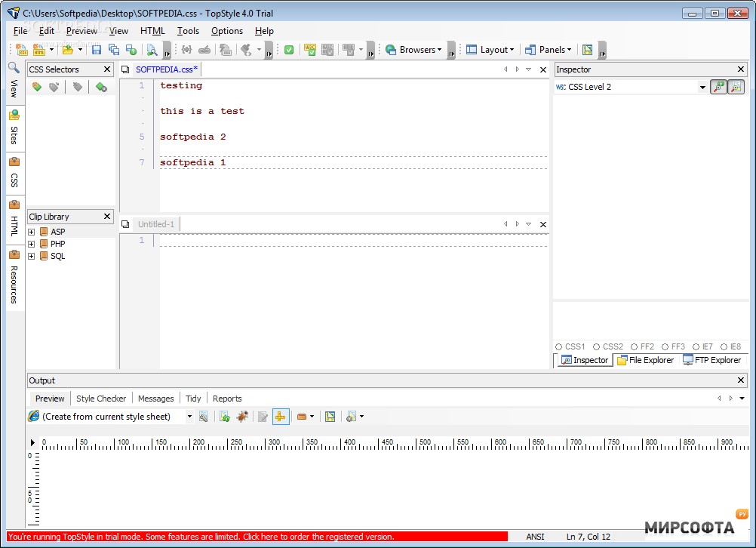Open the CSS sidebar toolbox
This screenshot has height=548, width=756.
click(14, 173)
